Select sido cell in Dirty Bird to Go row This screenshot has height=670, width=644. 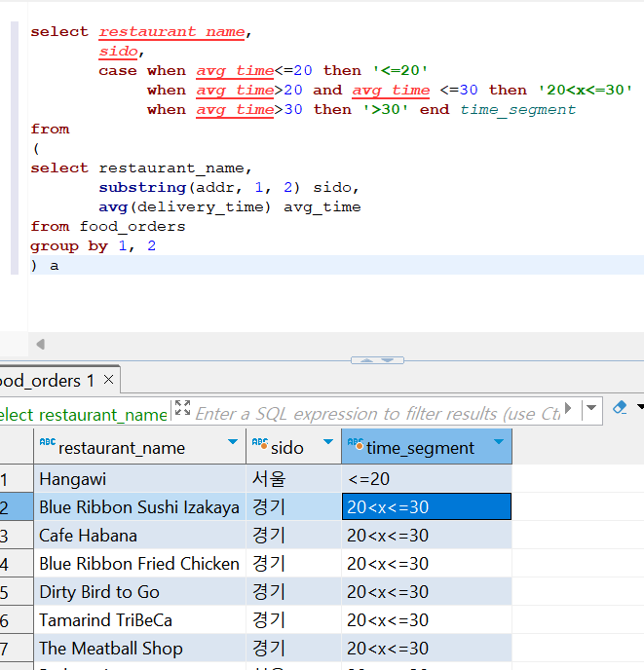click(x=294, y=592)
